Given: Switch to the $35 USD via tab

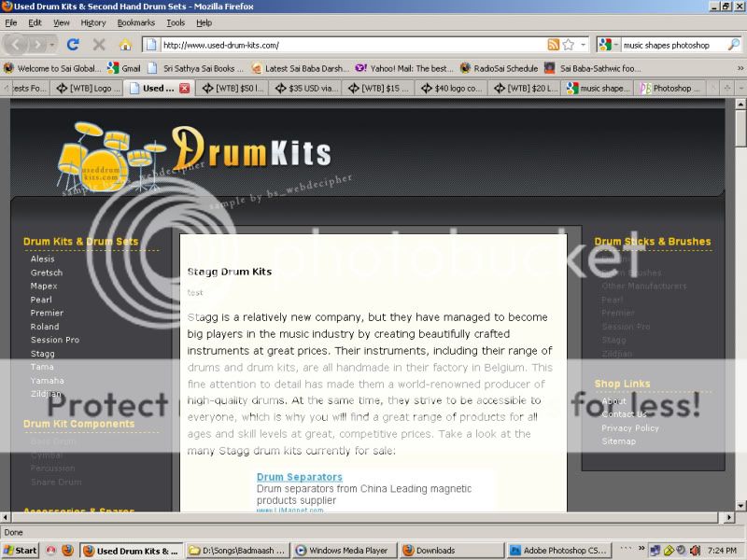Looking at the screenshot, I should 306,88.
